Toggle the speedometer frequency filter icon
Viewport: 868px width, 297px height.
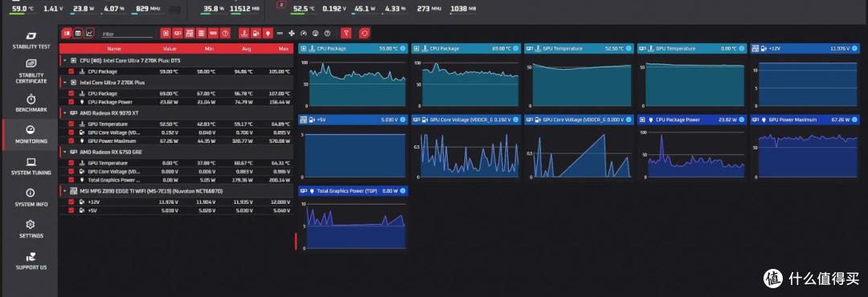click(303, 33)
